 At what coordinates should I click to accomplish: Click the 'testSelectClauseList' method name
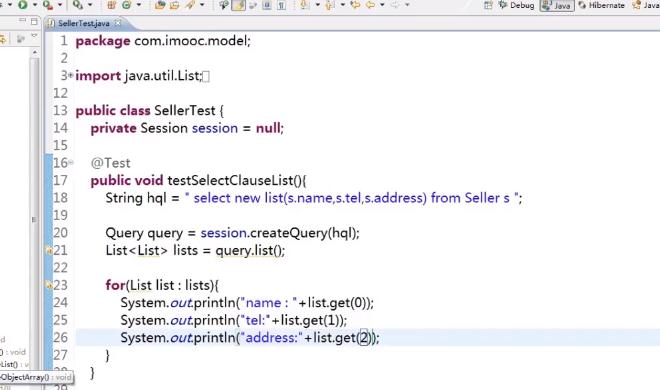pyautogui.click(x=230, y=180)
